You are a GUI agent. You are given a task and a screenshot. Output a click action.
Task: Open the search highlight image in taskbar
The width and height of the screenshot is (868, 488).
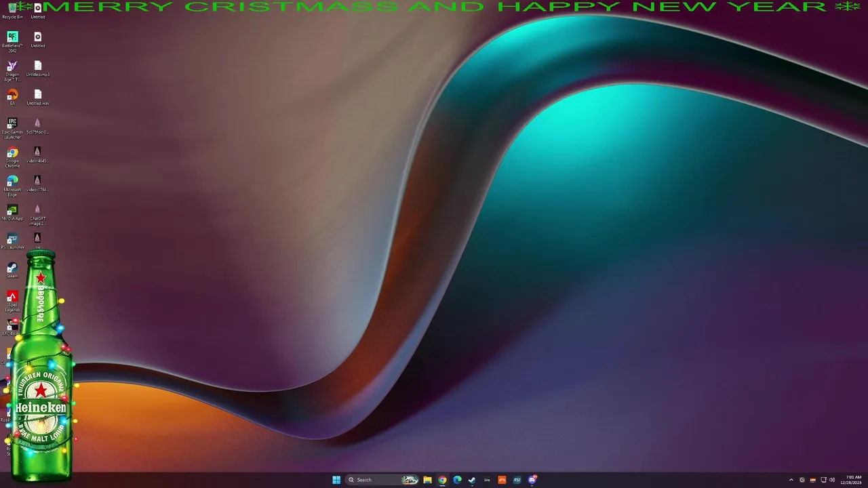point(410,480)
